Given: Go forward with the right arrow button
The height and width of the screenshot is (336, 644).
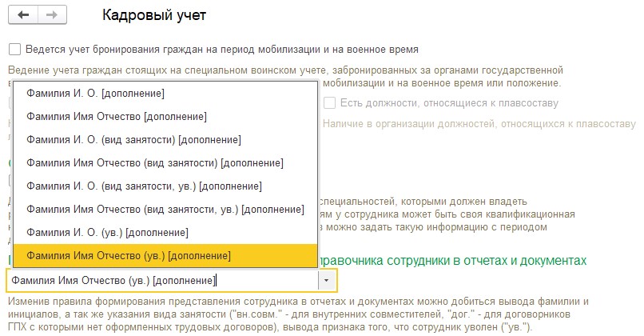Looking at the screenshot, I should tap(52, 15).
